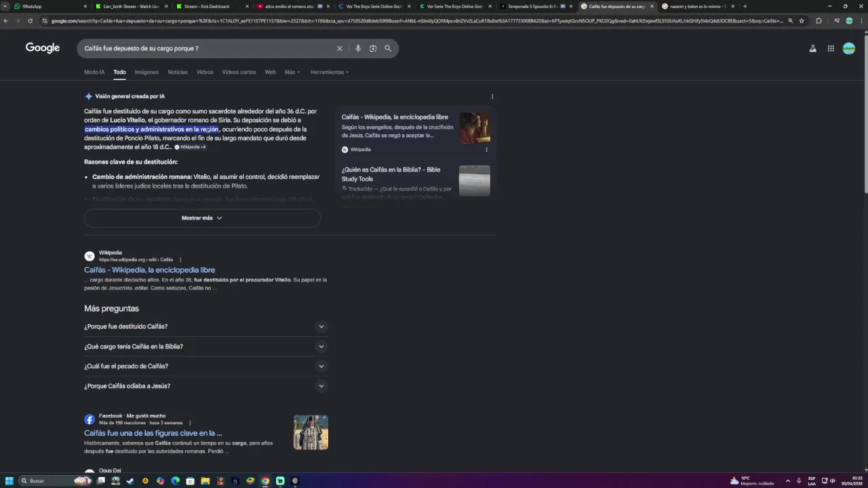
Task: Start voice search with microphone icon
Action: tap(358, 49)
